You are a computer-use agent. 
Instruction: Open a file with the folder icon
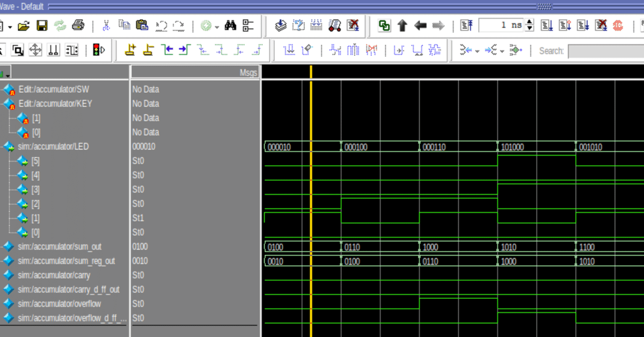[24, 26]
